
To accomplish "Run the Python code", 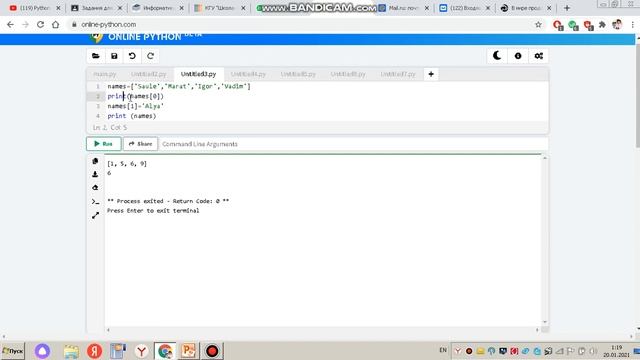I will (104, 144).
